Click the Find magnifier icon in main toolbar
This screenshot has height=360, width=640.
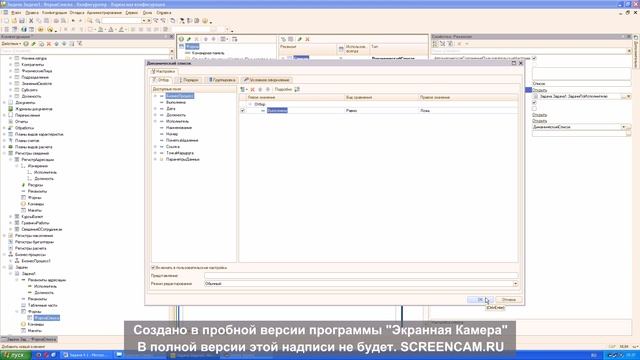click(90, 21)
